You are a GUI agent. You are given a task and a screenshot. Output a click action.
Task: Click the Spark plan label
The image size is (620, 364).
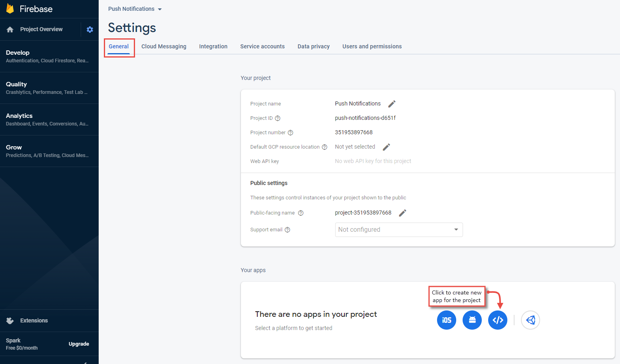coord(13,340)
